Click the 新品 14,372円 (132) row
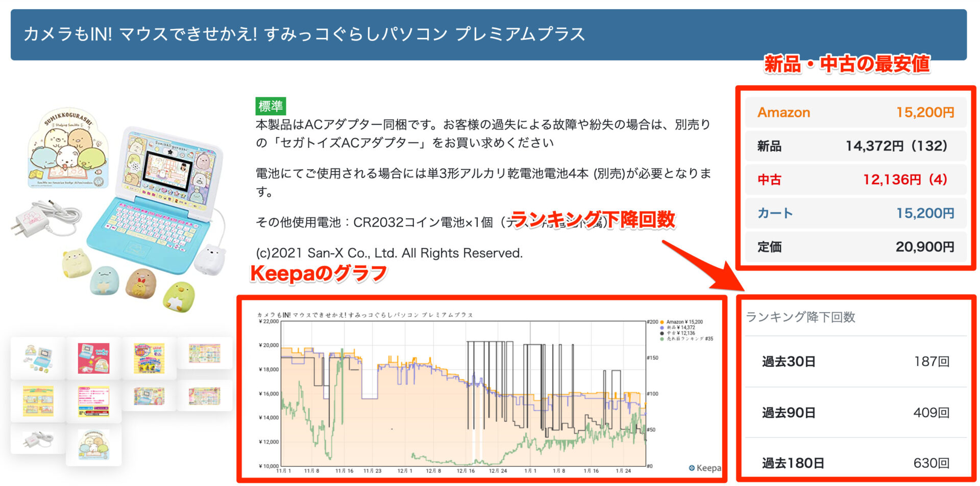The width and height of the screenshot is (980, 486). click(x=855, y=146)
